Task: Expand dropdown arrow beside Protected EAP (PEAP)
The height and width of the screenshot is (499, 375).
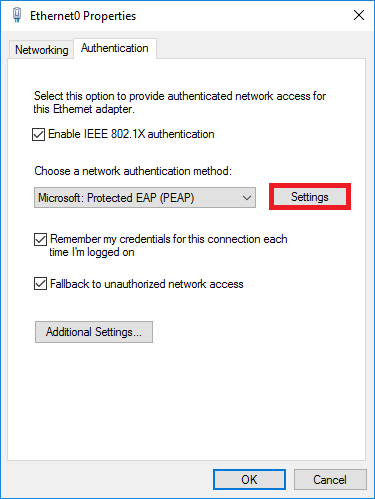Action: [247, 198]
